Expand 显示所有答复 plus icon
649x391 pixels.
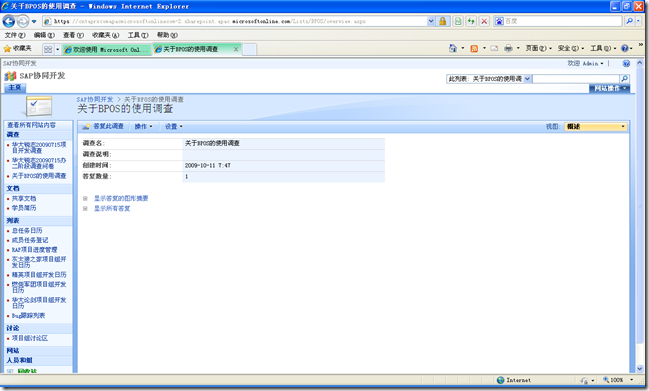(85, 209)
